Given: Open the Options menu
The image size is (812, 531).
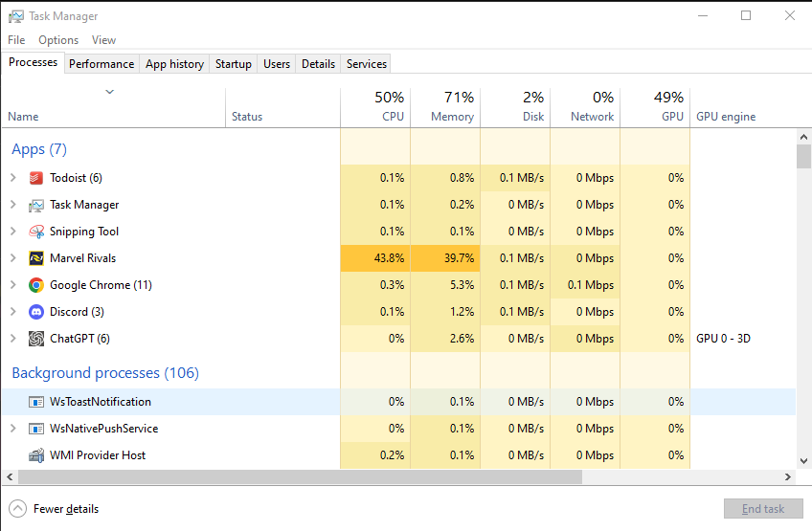Looking at the screenshot, I should tap(58, 40).
